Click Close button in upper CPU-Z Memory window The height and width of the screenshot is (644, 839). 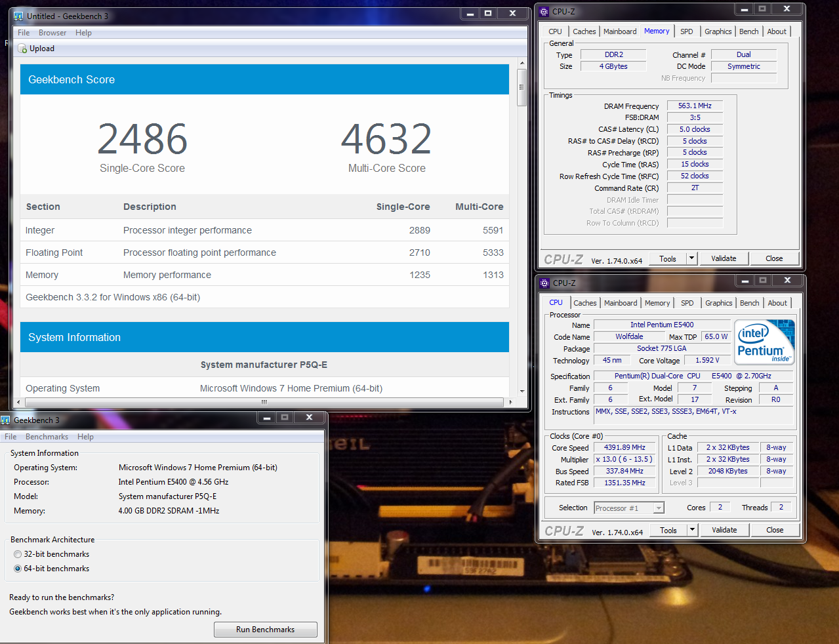(x=774, y=258)
